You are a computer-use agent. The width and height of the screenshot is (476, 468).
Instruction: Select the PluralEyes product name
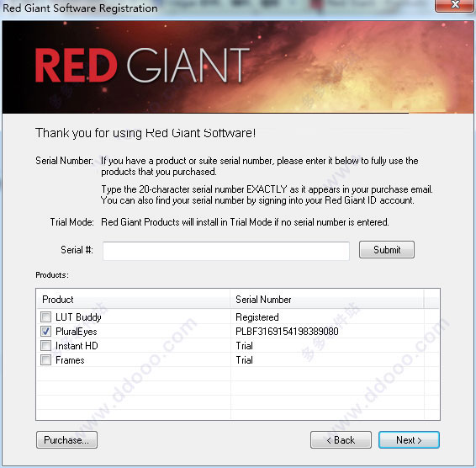77,332
